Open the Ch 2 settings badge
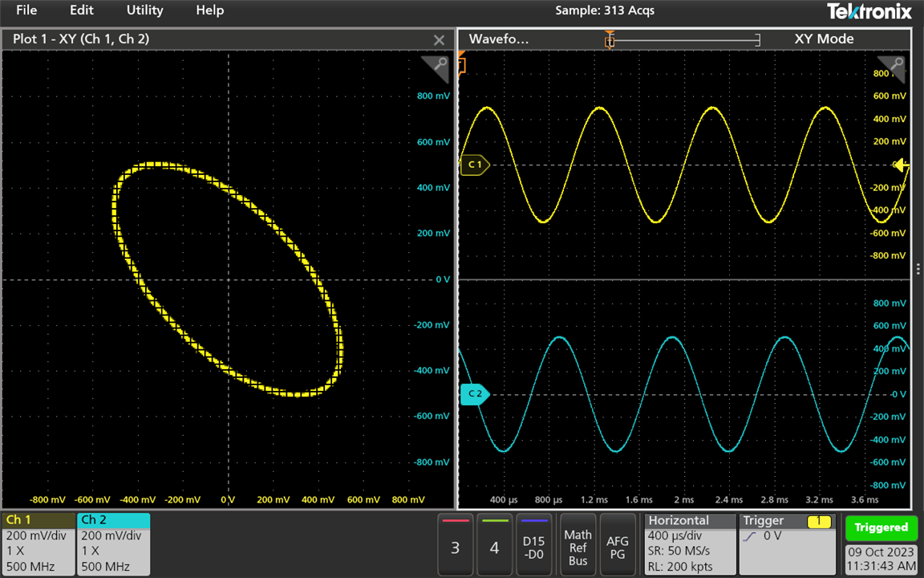The height and width of the screenshot is (578, 924). point(113,543)
